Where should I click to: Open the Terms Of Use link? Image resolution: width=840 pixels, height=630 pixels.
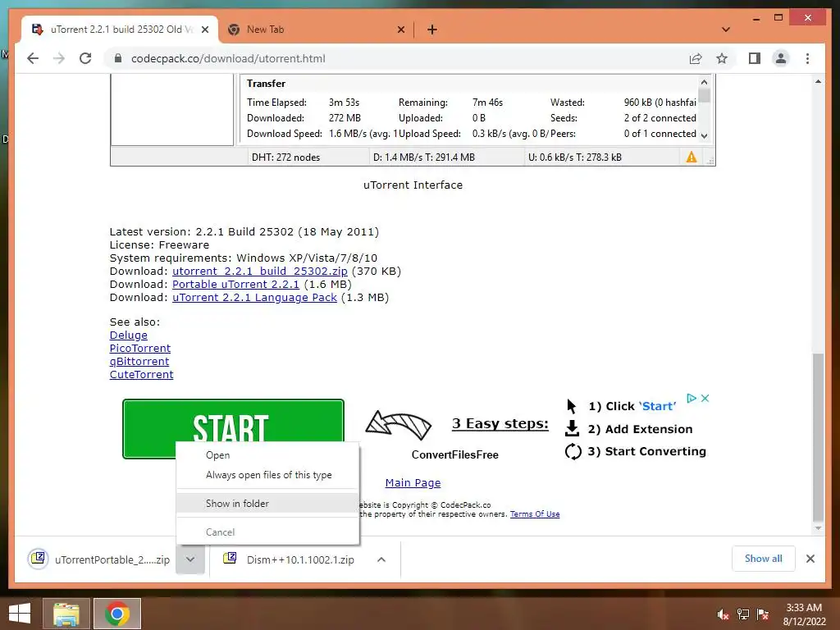click(x=535, y=514)
